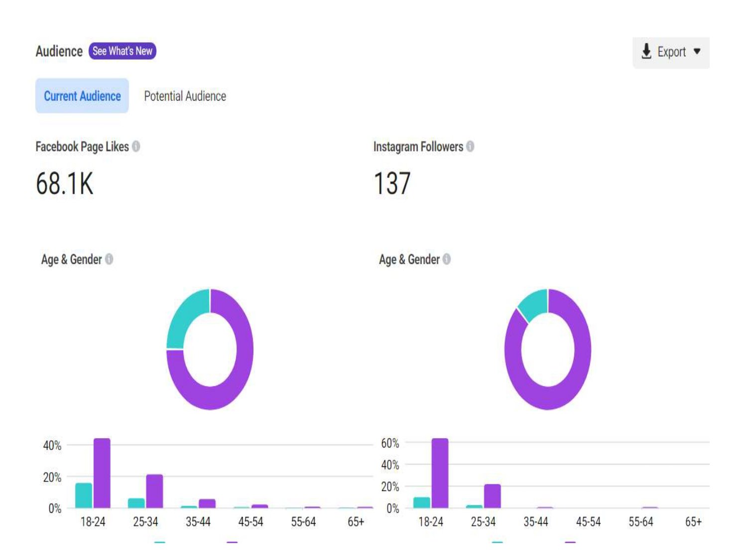The image size is (747, 560).
Task: Switch to the Current Audience tab
Action: pos(82,96)
